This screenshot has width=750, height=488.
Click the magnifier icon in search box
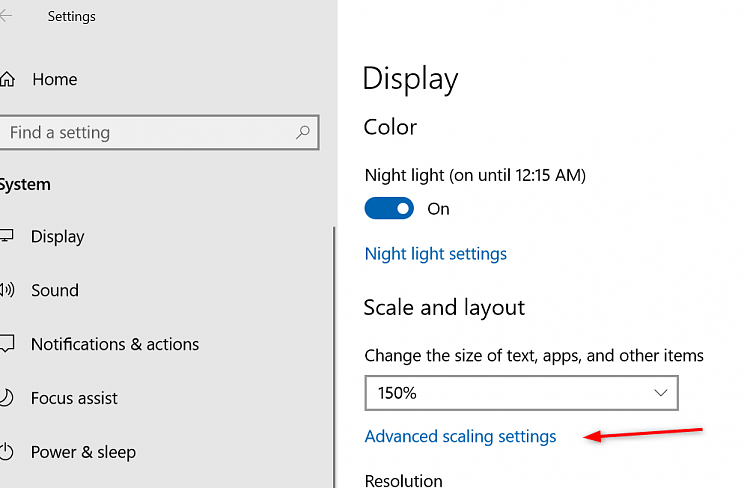pos(303,132)
